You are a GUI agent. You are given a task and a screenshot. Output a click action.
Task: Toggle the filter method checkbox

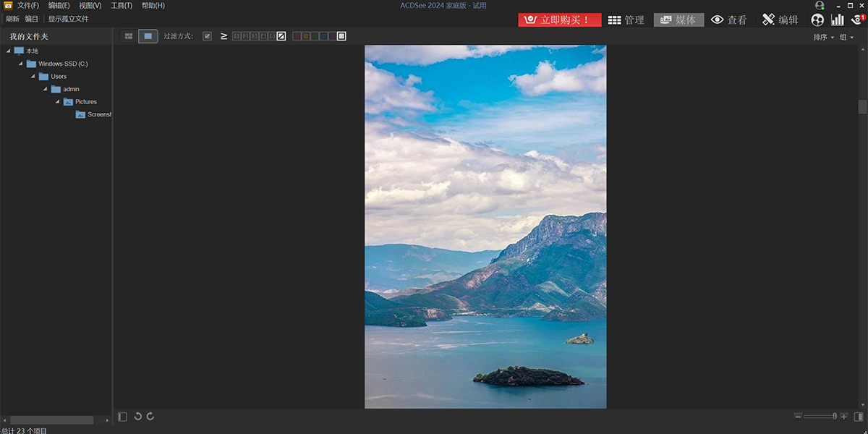[x=208, y=36]
